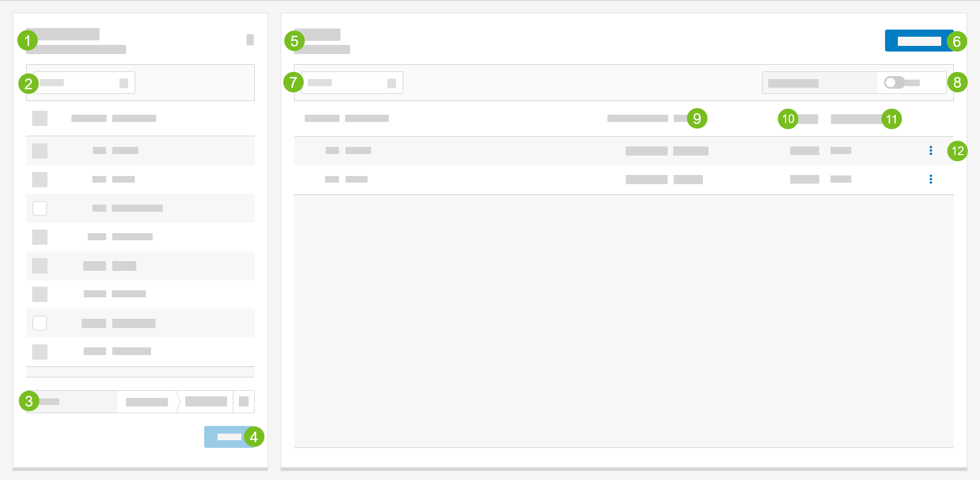The image size is (980, 480).
Task: Open the pagination selector beside badge 3
Action: point(71,401)
